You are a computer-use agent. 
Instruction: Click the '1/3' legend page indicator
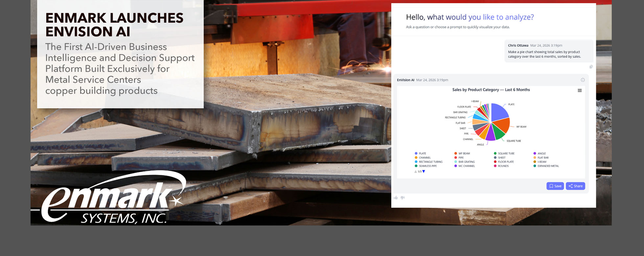(x=420, y=172)
